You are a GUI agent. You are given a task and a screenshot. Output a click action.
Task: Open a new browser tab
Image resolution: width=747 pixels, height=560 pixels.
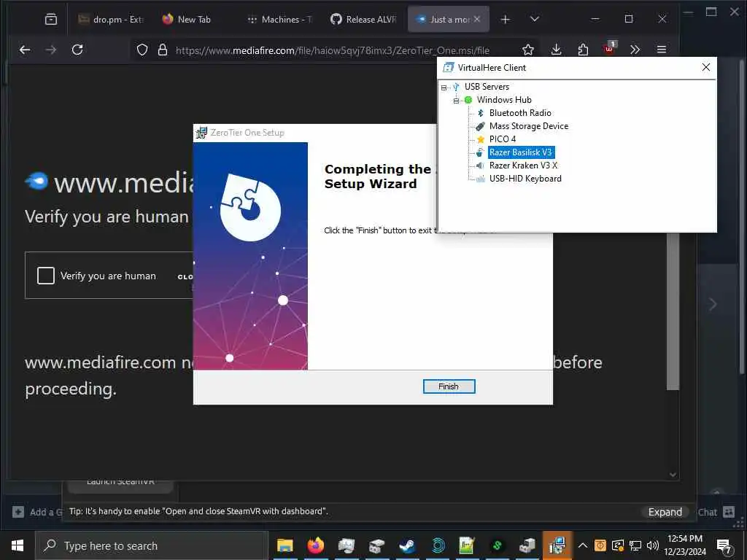[505, 19]
